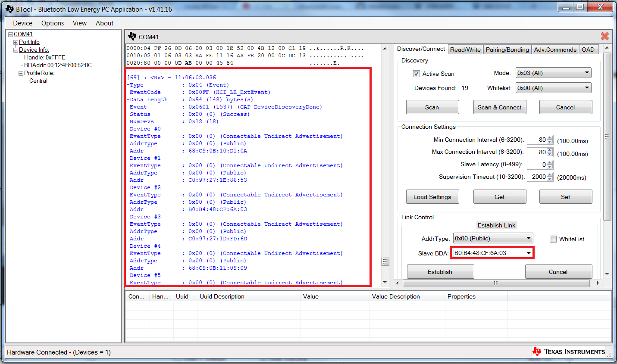Click the paw icon on the COM41 panel header
The width and height of the screenshot is (617, 364).
click(x=131, y=37)
